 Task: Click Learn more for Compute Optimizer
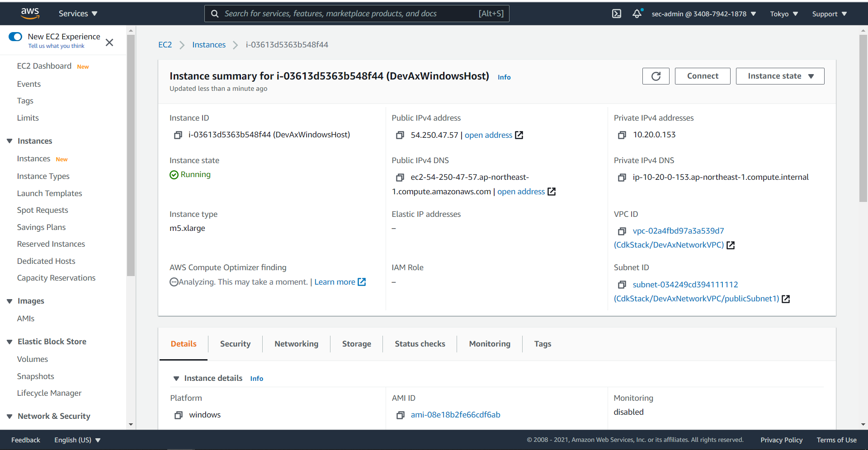pyautogui.click(x=335, y=282)
